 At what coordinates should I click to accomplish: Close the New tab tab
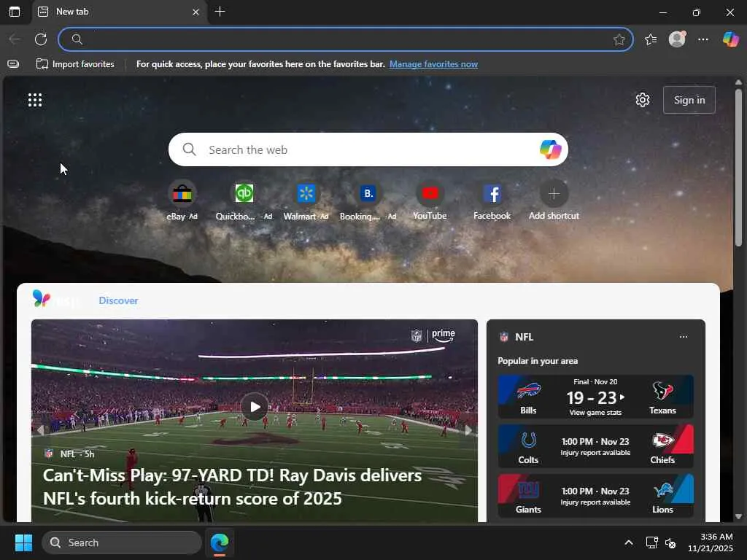[196, 12]
